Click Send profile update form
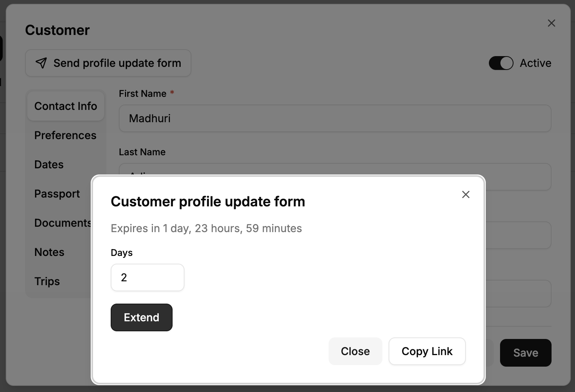 coord(108,63)
